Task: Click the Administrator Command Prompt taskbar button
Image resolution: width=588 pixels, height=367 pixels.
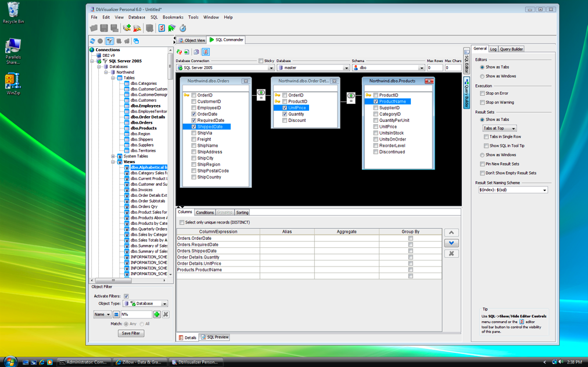Action: [x=84, y=362]
